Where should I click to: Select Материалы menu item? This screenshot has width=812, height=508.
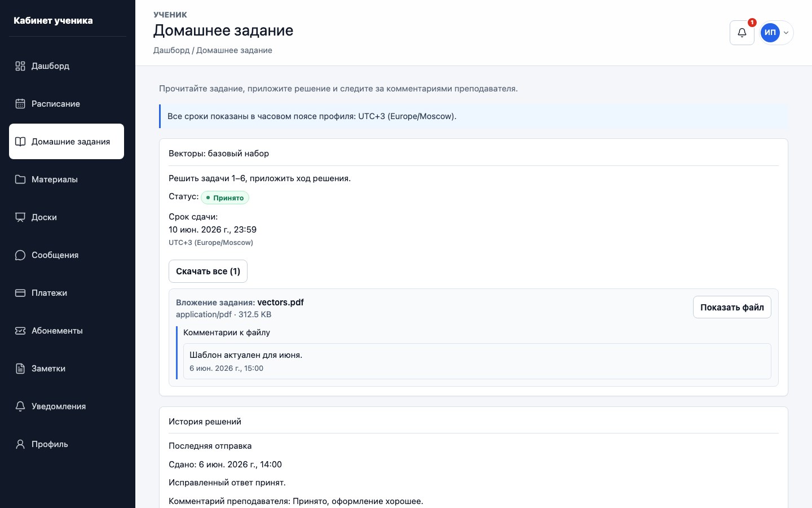[x=67, y=179]
